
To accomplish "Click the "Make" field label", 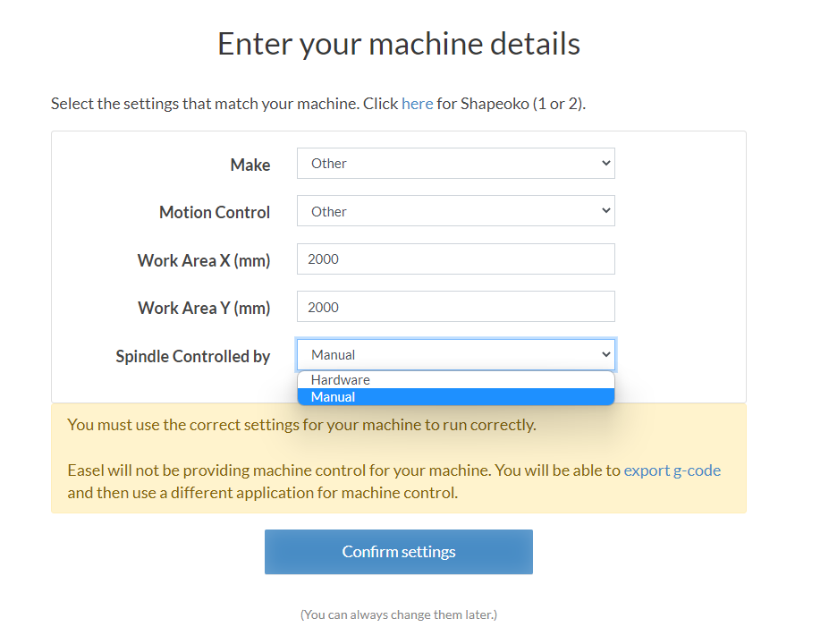I will (x=250, y=165).
